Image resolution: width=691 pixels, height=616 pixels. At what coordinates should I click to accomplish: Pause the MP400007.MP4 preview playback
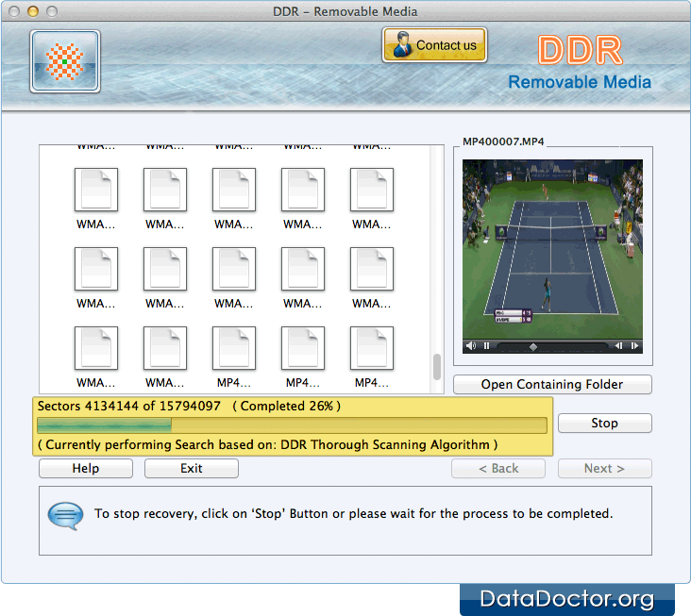point(486,345)
